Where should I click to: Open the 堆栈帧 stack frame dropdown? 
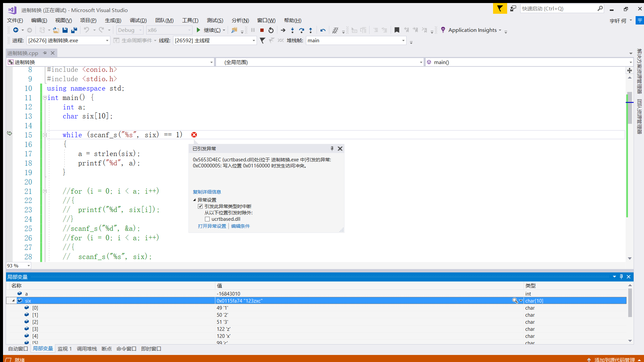(x=403, y=41)
